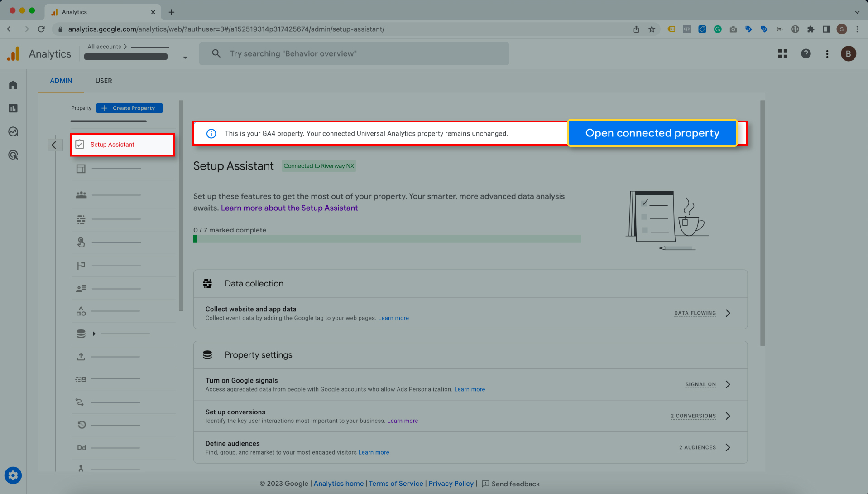
Task: Open the Explore icon in left navigation
Action: [13, 131]
